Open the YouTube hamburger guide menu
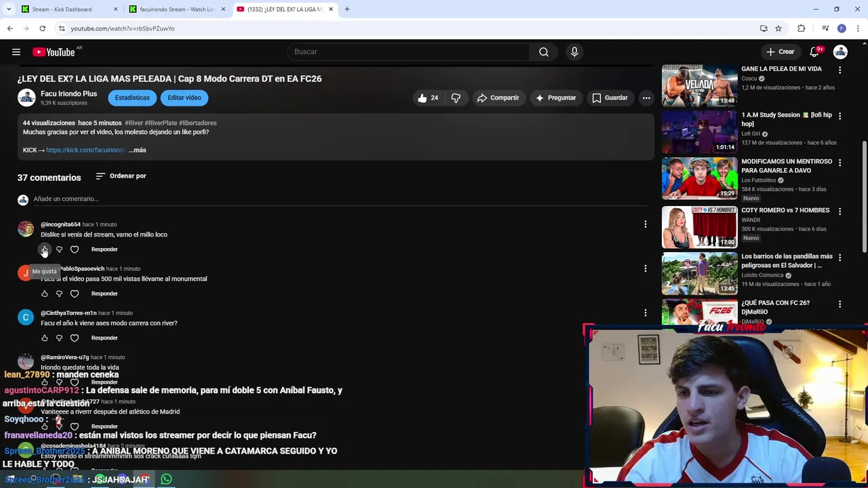The image size is (868, 488). [16, 52]
